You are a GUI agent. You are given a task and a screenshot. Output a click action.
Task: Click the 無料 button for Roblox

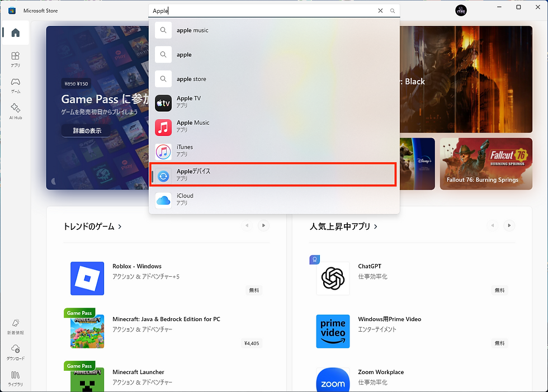click(254, 290)
